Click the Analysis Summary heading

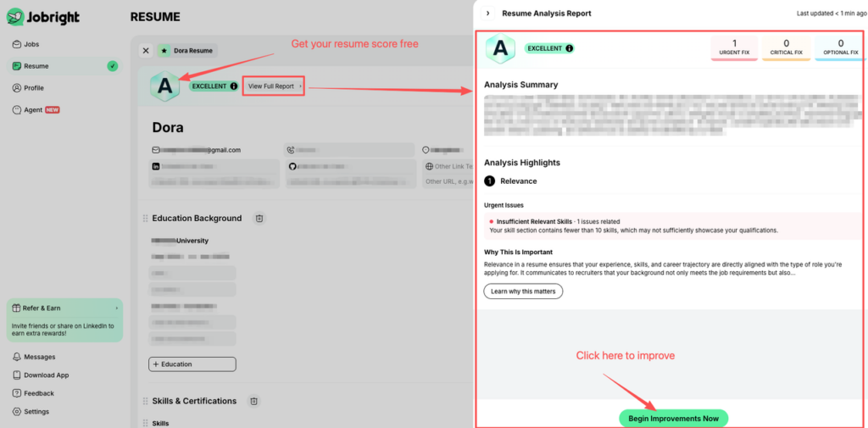tap(521, 85)
